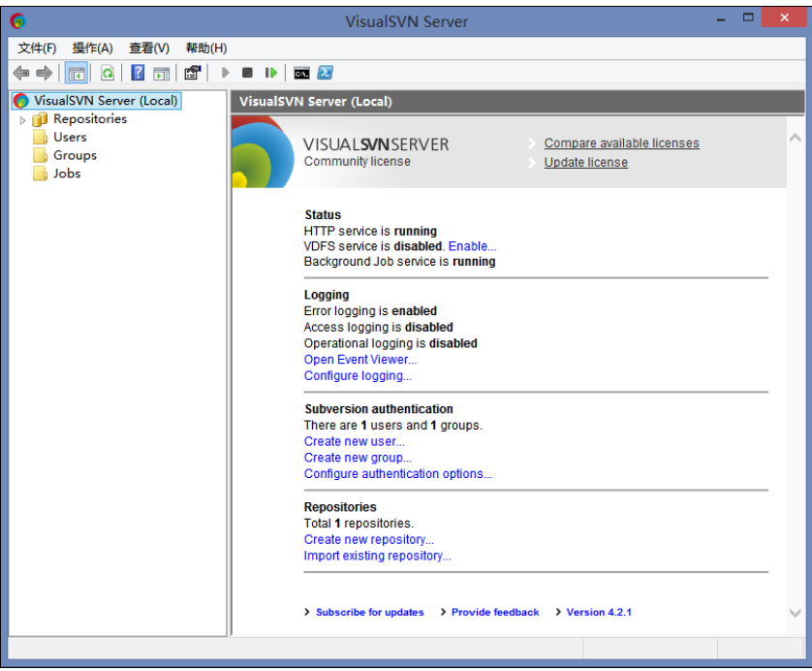Click the scroll up arrow in details pane
Image resolution: width=812 pixels, height=671 pixels.
795,138
